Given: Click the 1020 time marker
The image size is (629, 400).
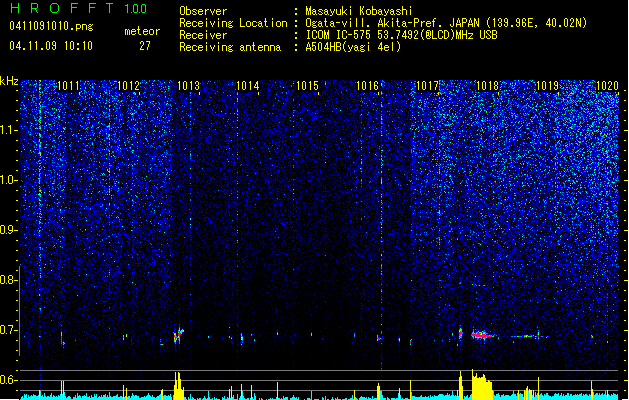Looking at the screenshot, I should [607, 86].
